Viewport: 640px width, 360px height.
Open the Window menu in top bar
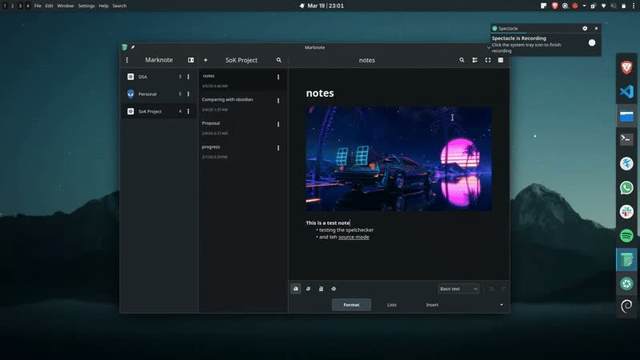coord(65,6)
